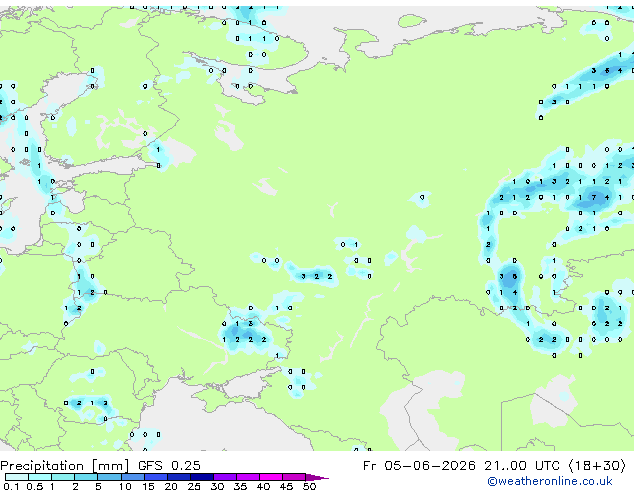This screenshot has width=634, height=490.
Task: Click the 1–2 mm legend color box
Action: coord(63,477)
